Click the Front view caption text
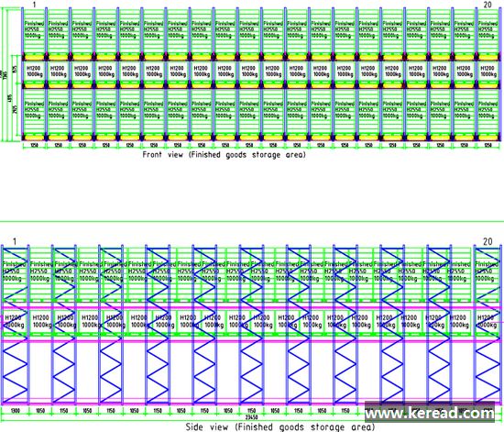Screen dimensions: 504x432 pyautogui.click(x=224, y=155)
